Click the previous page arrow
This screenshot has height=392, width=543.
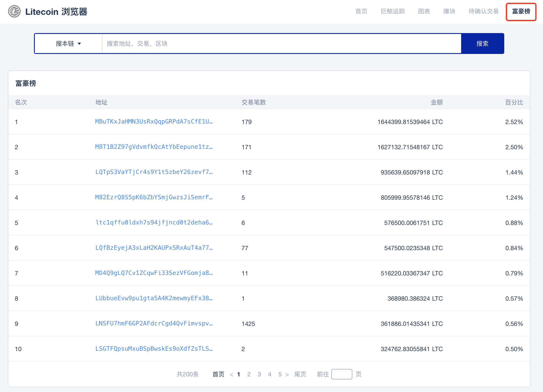pyautogui.click(x=231, y=375)
